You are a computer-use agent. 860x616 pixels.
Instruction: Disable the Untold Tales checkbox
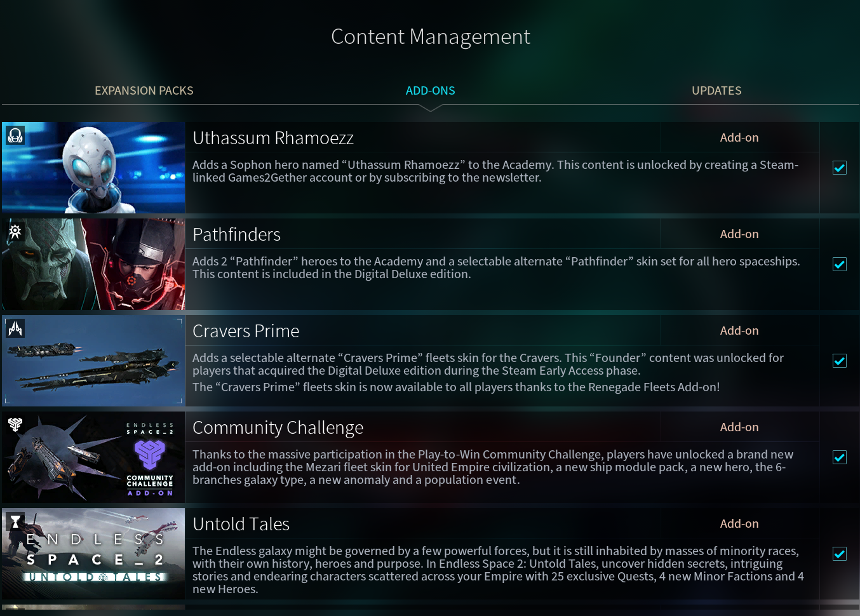tap(840, 554)
